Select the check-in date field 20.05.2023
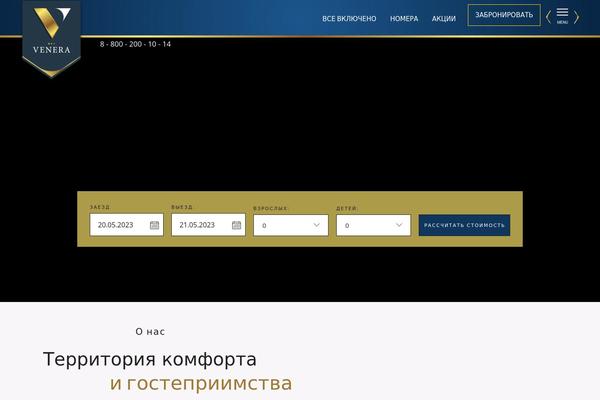600x400 pixels. coord(127,225)
